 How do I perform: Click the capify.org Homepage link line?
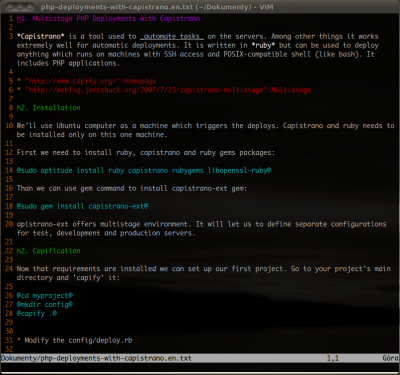click(87, 81)
